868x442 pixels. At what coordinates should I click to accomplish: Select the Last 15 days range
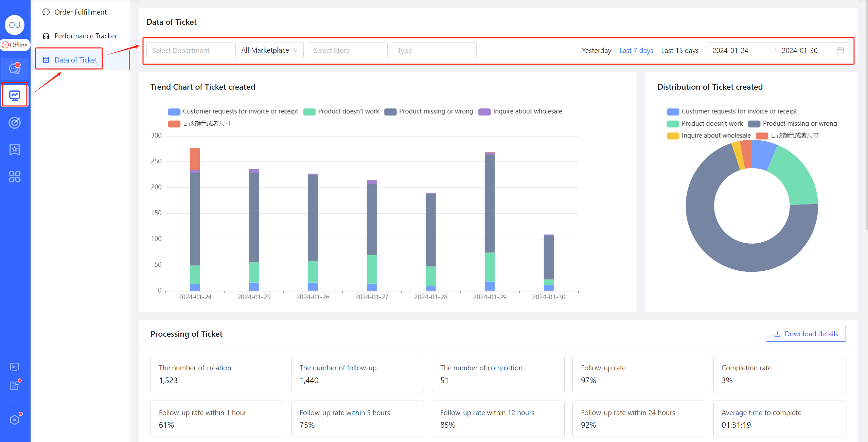(x=679, y=51)
